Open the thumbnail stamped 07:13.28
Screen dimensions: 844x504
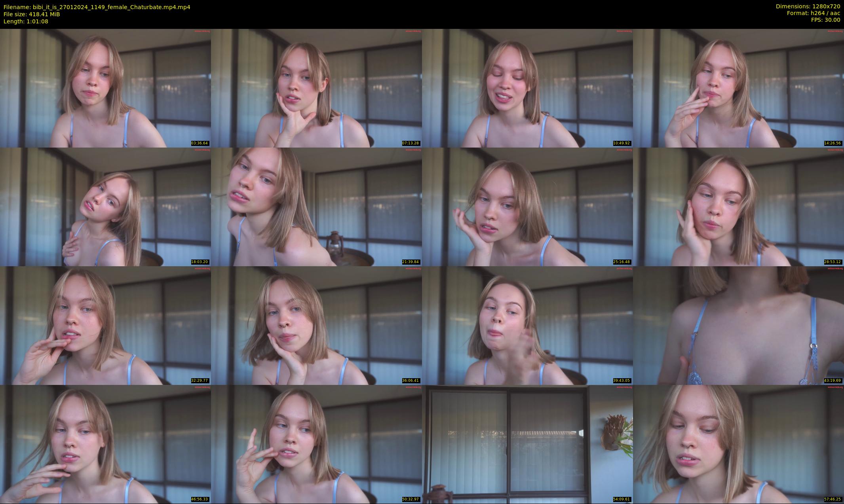coord(316,88)
